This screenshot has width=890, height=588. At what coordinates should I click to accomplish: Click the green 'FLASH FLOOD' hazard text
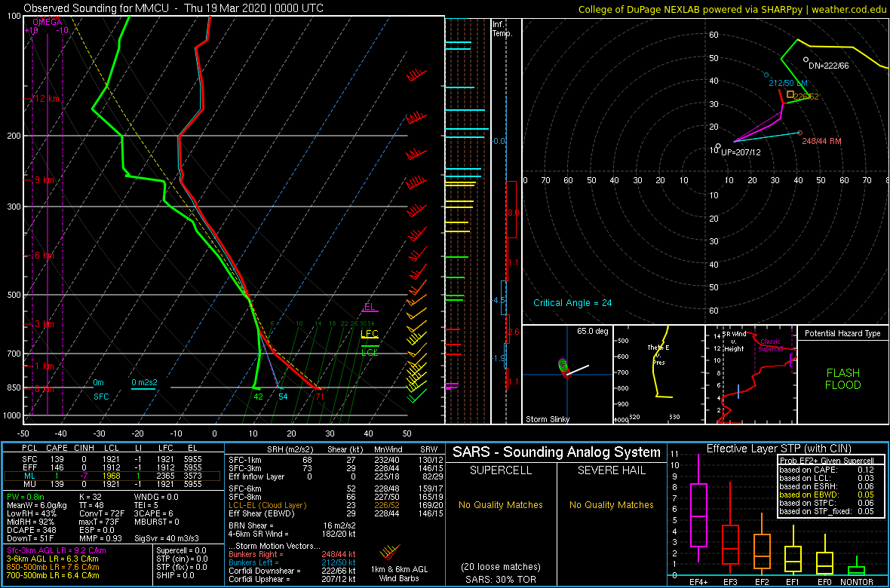click(843, 379)
